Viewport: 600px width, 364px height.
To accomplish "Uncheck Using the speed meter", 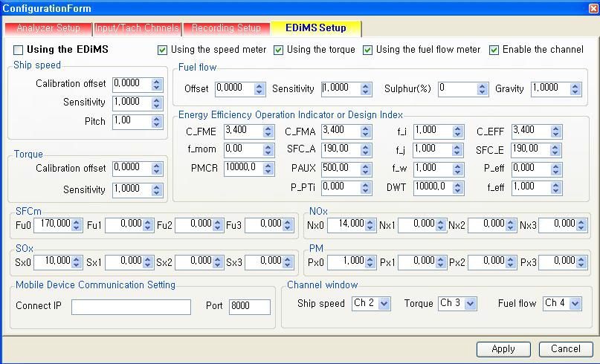I will tap(163, 50).
